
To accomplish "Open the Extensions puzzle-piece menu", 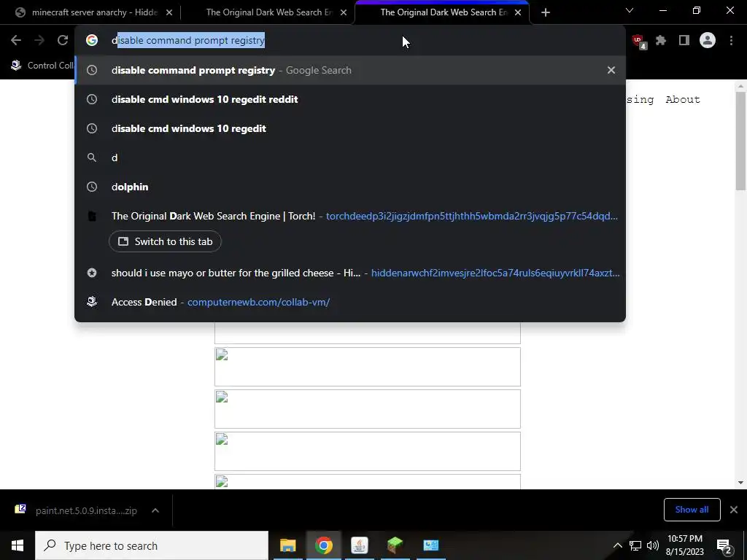I will point(661,41).
